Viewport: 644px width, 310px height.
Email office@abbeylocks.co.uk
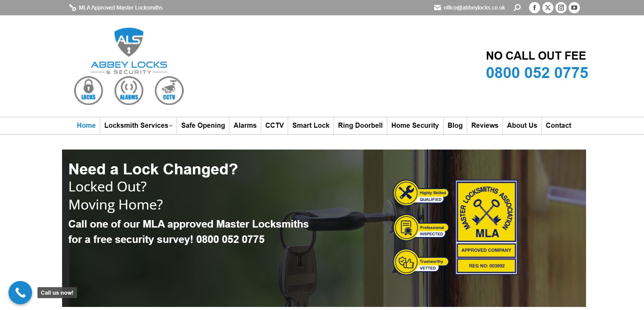[x=474, y=7]
